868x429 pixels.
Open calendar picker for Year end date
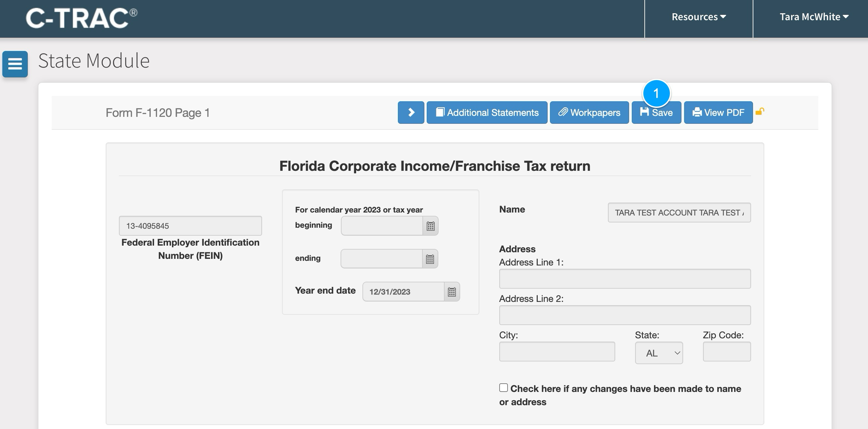[452, 292]
